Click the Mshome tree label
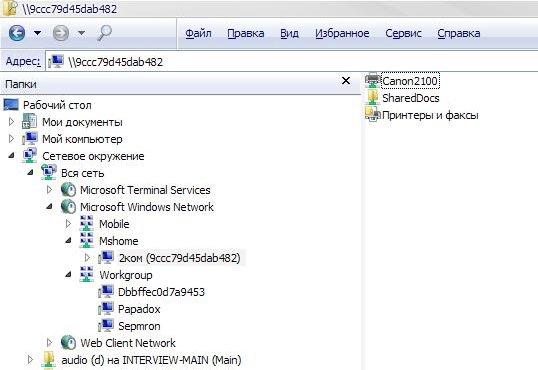Viewport: 538px width, 370px height. [x=119, y=241]
